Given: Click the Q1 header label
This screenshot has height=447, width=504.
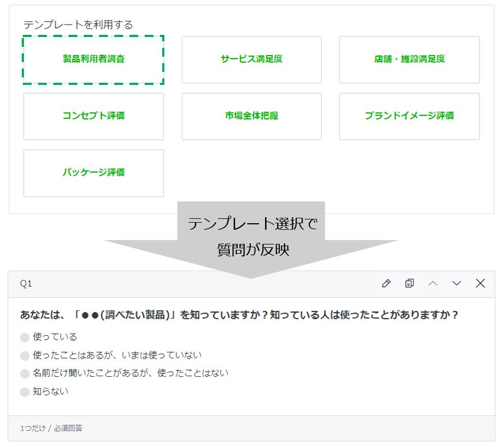Looking at the screenshot, I should (26, 284).
